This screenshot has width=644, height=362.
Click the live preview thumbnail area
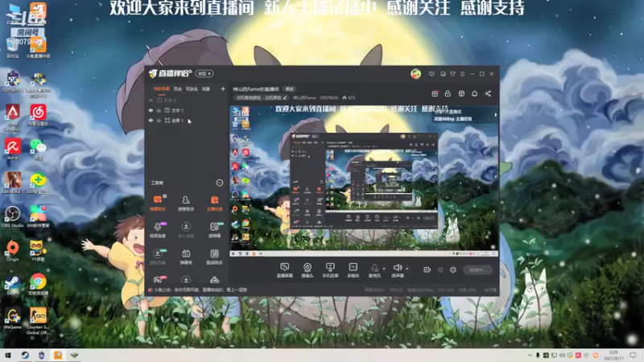pyautogui.click(x=364, y=181)
